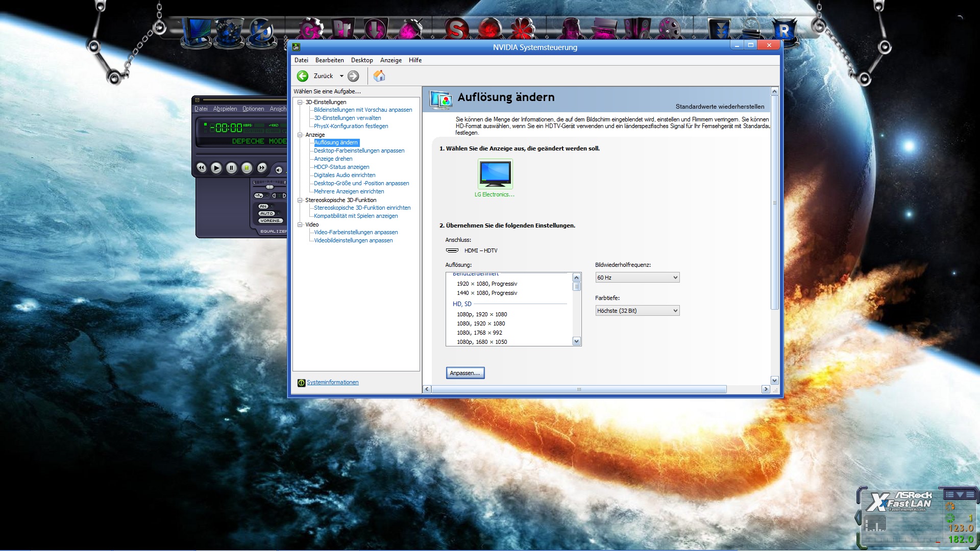Open 3D-Einstellungen verwalten task
Screen dimensions: 980x551
(x=348, y=118)
